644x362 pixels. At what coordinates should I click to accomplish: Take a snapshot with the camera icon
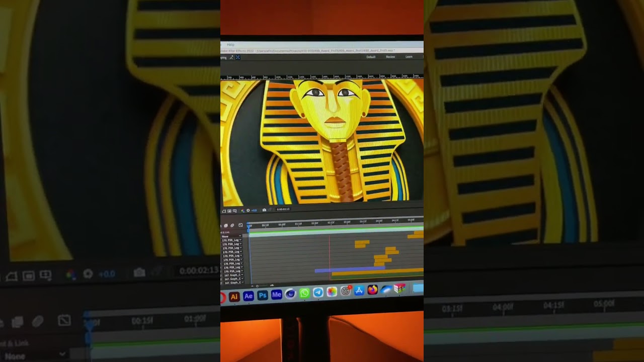pos(264,210)
